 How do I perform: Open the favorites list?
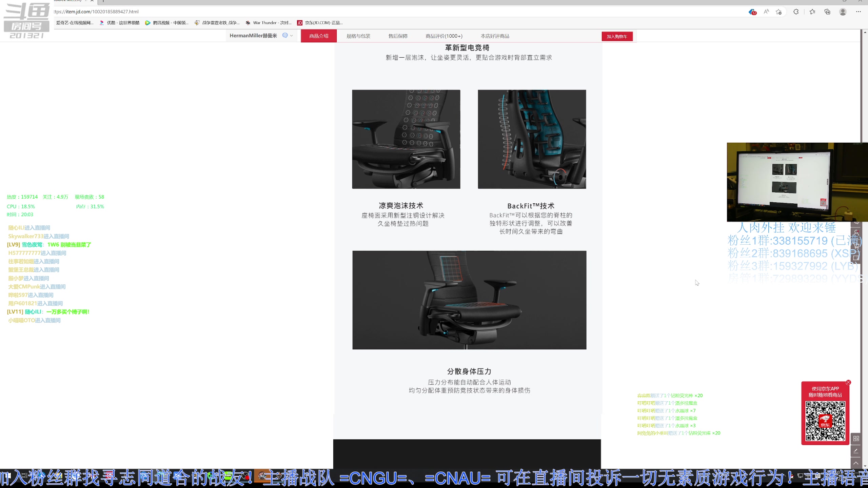812,12
